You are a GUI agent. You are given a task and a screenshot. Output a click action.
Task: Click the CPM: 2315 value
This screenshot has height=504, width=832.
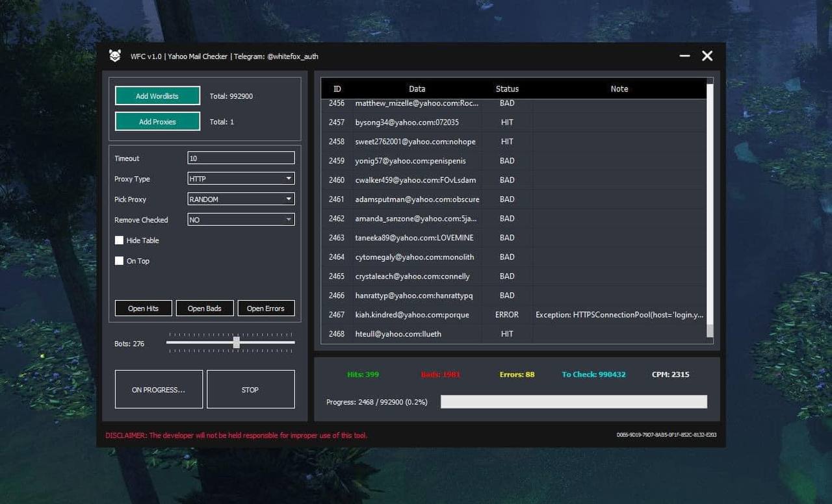coord(671,375)
